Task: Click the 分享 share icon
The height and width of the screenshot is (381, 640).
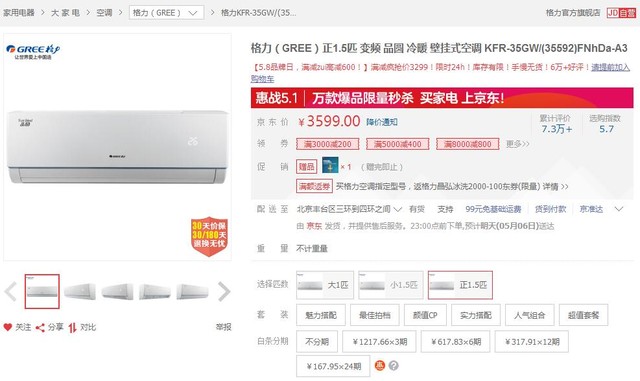Action: [x=40, y=328]
